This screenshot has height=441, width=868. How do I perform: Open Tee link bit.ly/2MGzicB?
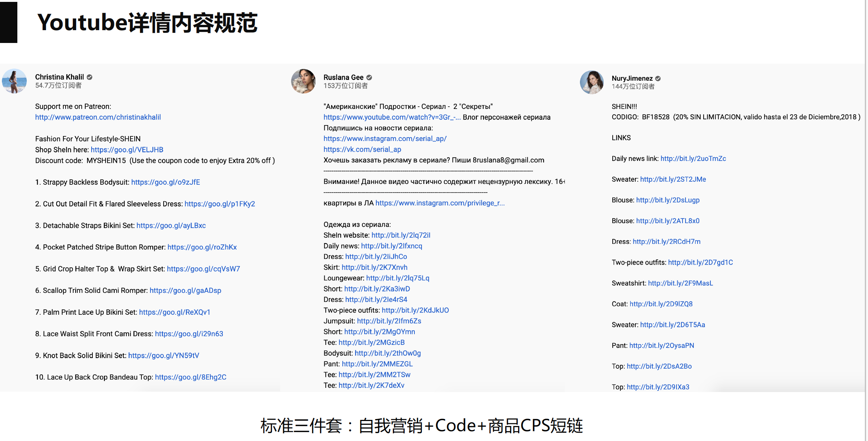click(372, 343)
